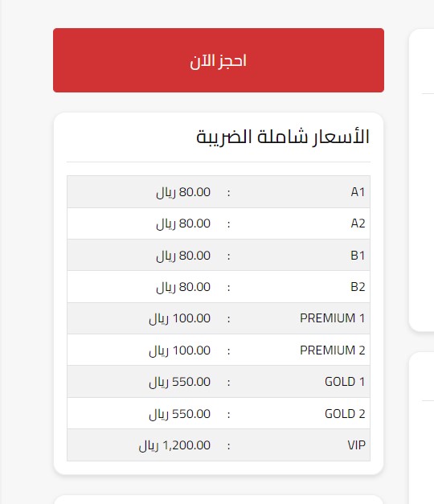
Task: Click the red احجز الآن booking button
Action: pyautogui.click(x=219, y=60)
